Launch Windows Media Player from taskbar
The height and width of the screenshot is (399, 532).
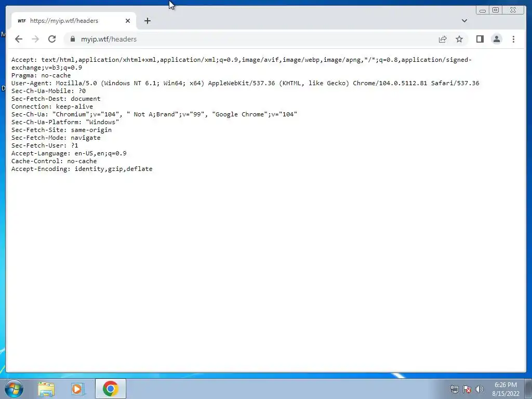tap(78, 389)
